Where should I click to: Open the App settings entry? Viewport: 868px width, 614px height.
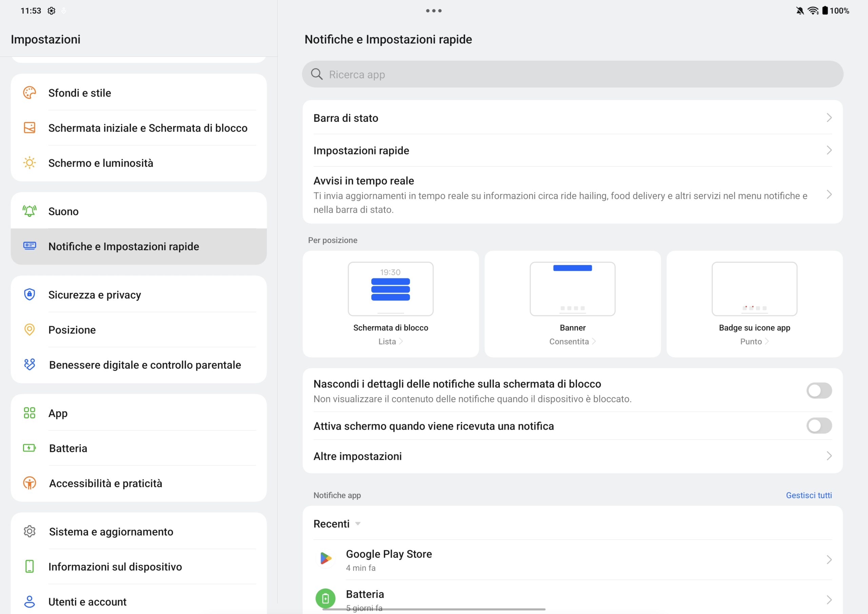point(139,413)
